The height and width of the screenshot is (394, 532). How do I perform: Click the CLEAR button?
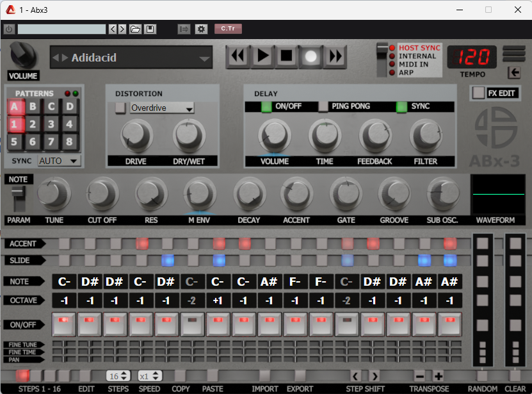(x=515, y=376)
